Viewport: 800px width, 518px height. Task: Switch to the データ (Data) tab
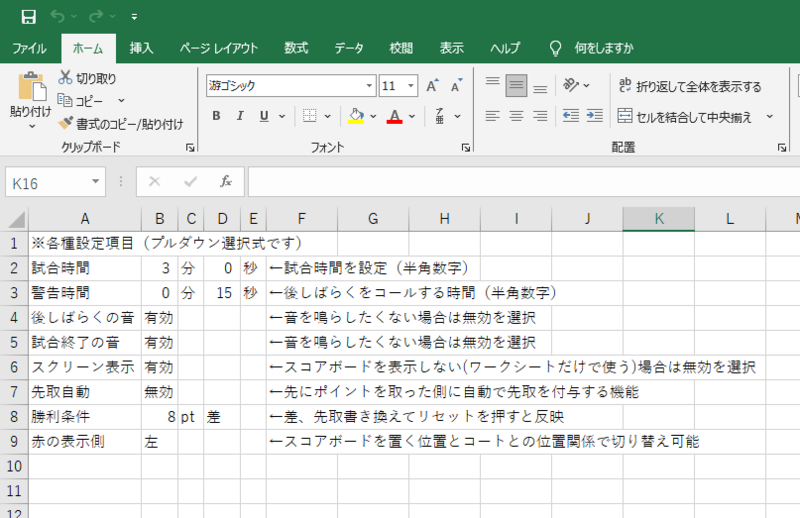click(x=349, y=48)
